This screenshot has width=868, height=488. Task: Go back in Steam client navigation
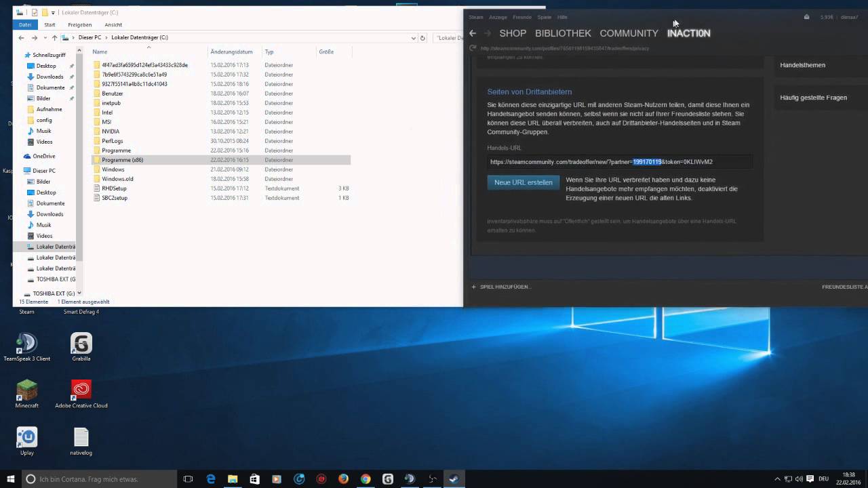point(473,33)
